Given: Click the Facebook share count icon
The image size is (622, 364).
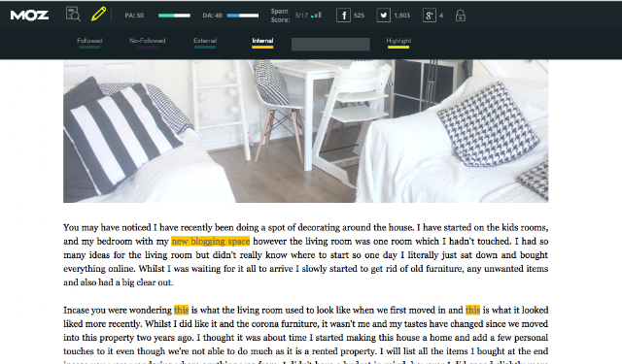Looking at the screenshot, I should coord(343,16).
